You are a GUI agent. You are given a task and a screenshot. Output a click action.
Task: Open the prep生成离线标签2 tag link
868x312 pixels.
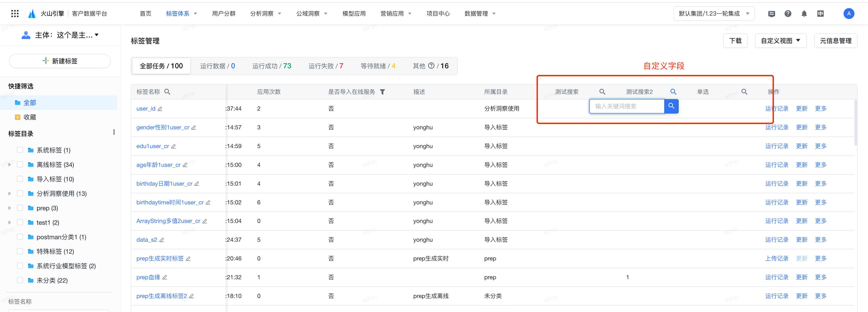(161, 296)
